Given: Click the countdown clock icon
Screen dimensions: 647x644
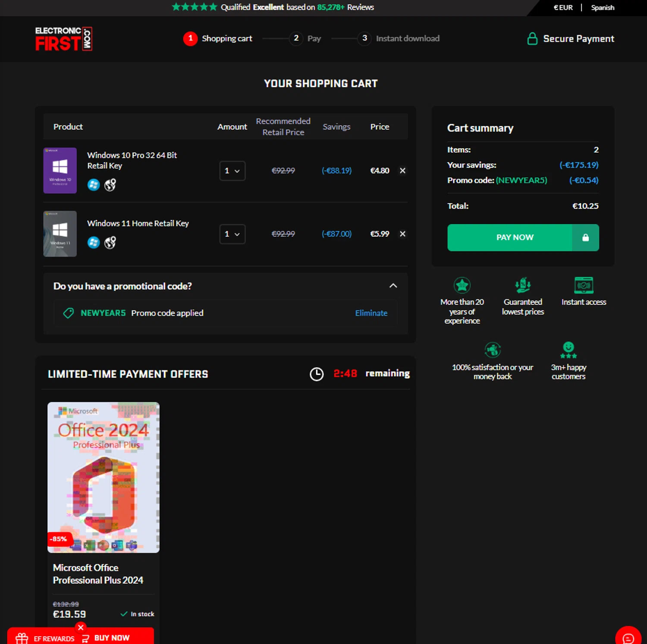Looking at the screenshot, I should click(x=317, y=374).
